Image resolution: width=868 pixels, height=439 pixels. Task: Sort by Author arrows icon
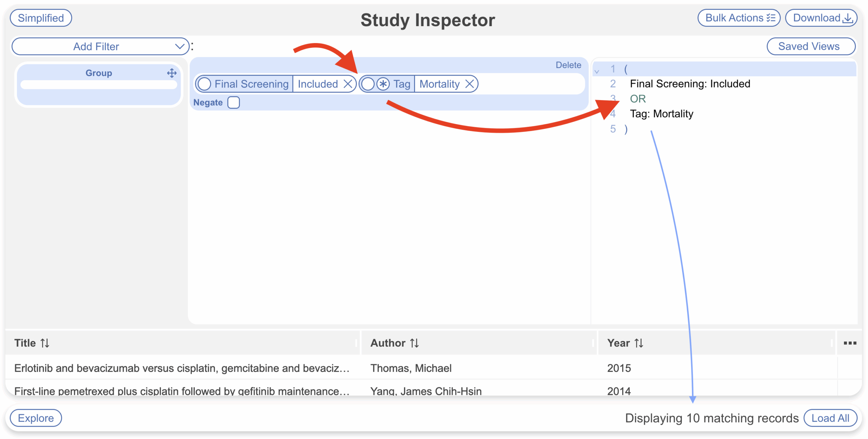tap(414, 343)
